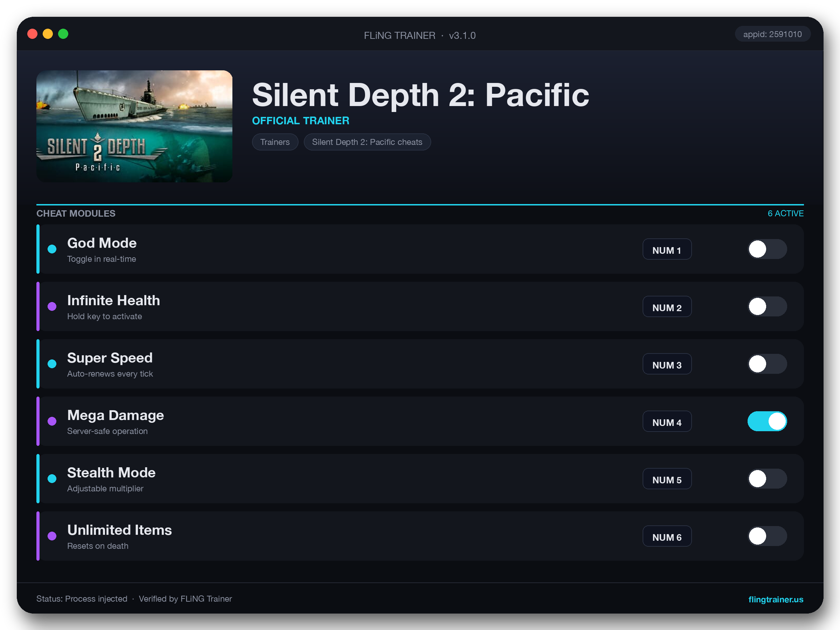Click the NUM 2 hotkey button

[x=667, y=307]
